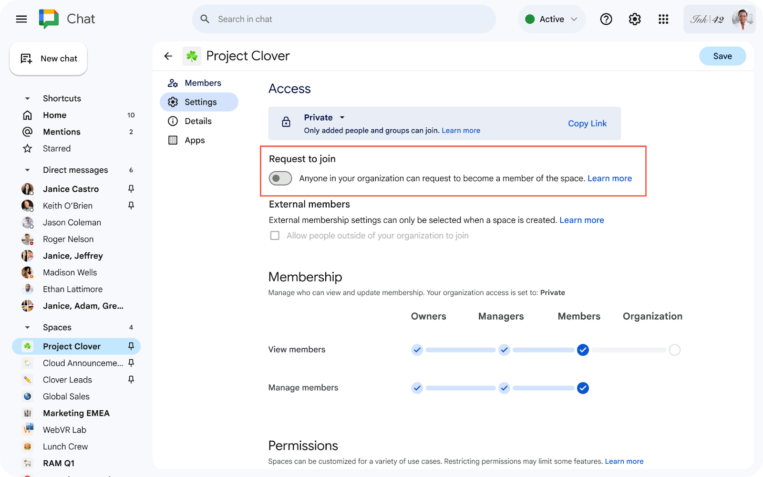Click the Save button
This screenshot has height=477, width=763.
(x=723, y=56)
